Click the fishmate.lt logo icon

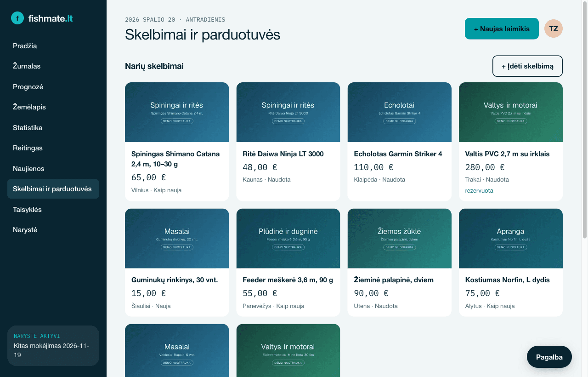17,18
